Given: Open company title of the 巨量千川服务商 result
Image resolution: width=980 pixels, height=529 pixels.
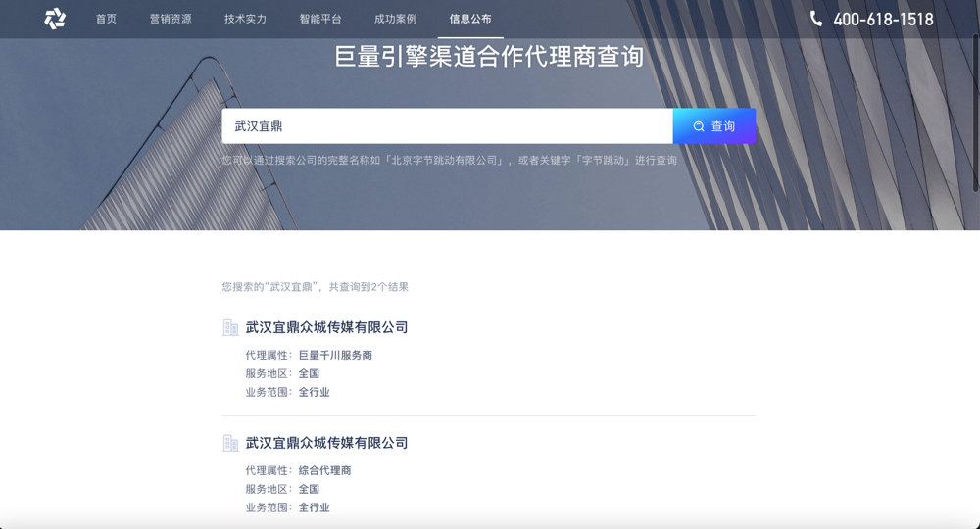Looking at the screenshot, I should (326, 327).
